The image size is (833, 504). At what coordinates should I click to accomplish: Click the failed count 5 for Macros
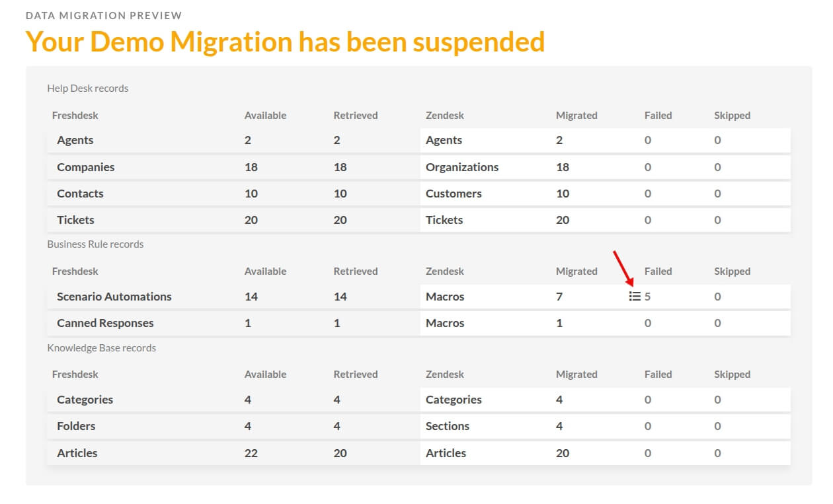point(648,297)
